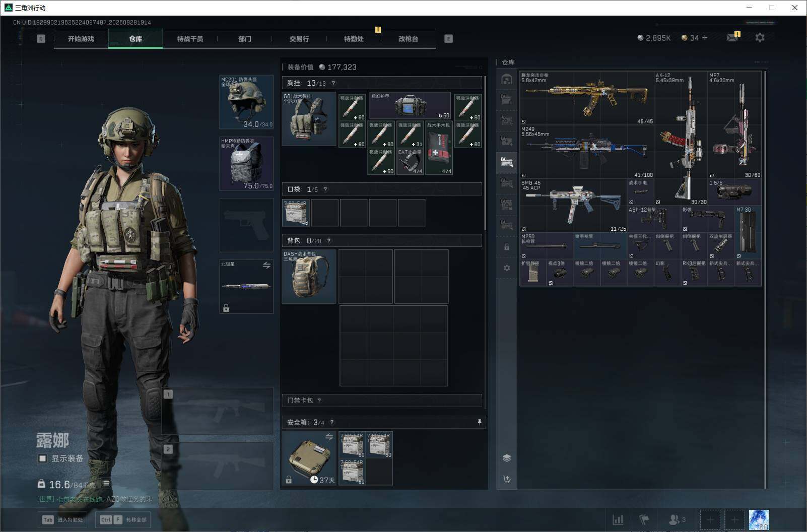Image resolution: width=807 pixels, height=532 pixels.
Task: Switch to the 改枪台 tab
Action: [x=408, y=39]
